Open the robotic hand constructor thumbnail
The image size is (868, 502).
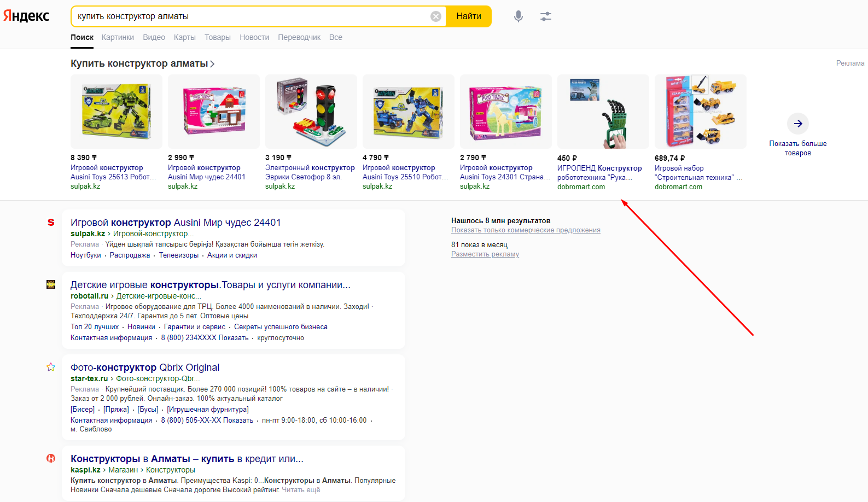[603, 112]
